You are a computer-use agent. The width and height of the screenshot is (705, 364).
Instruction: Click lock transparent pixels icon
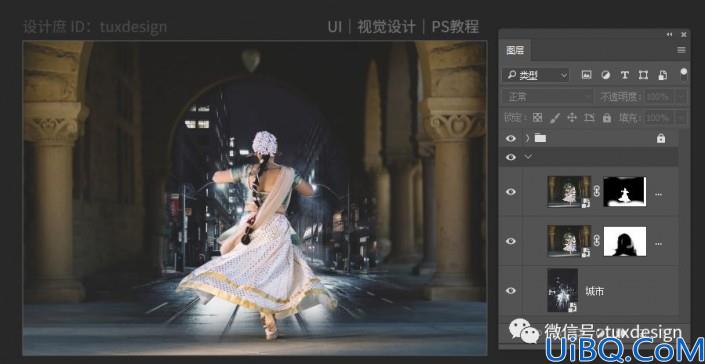[x=537, y=118]
